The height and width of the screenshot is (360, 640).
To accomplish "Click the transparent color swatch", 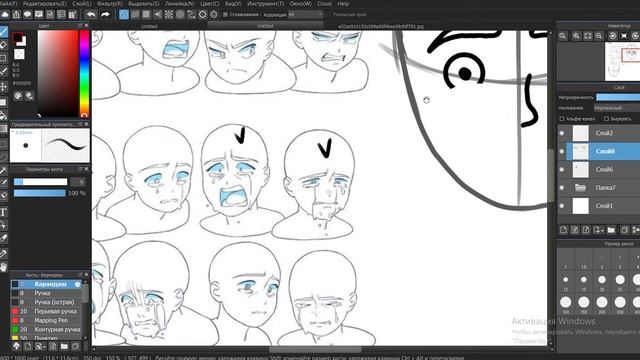I will point(19,54).
